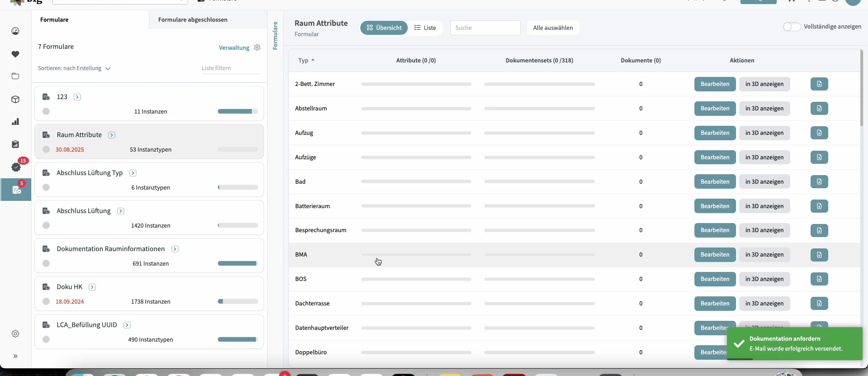Viewport: 868px width, 376px height.
Task: Click the table vertical scrollbar
Action: [862, 88]
